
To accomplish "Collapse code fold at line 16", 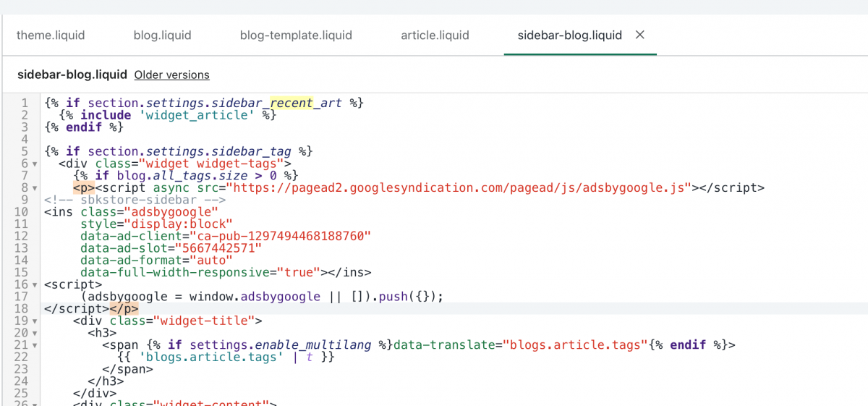I will click(x=35, y=284).
